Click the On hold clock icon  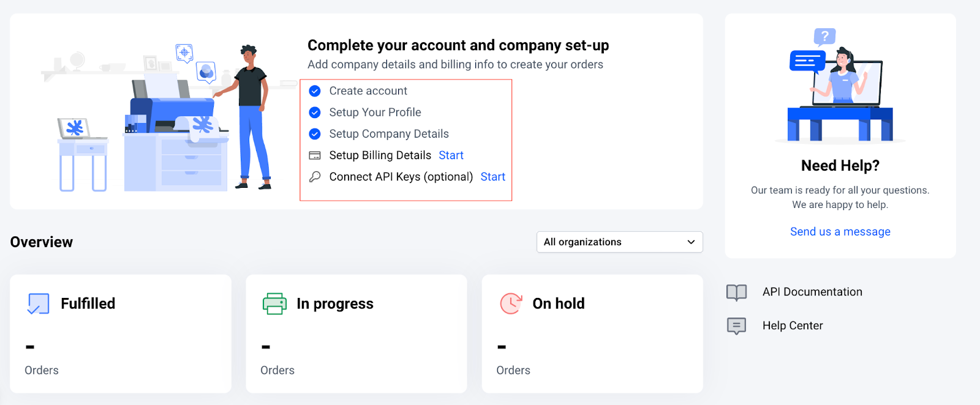tap(511, 303)
